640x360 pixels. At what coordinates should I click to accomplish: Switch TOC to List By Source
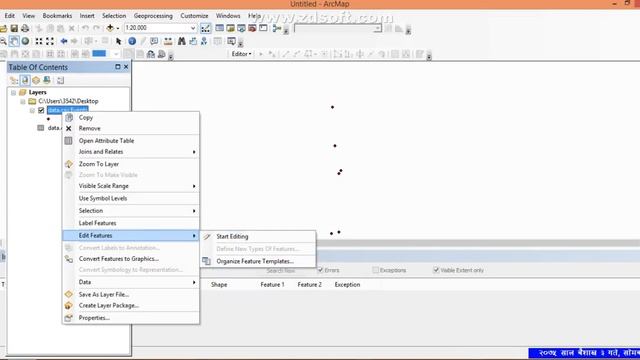point(25,80)
